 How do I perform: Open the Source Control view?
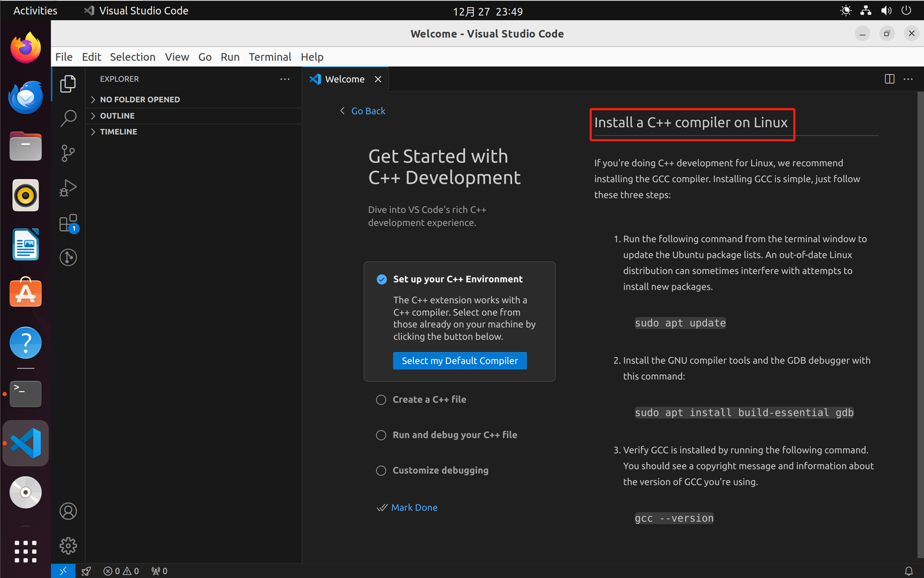(x=68, y=153)
